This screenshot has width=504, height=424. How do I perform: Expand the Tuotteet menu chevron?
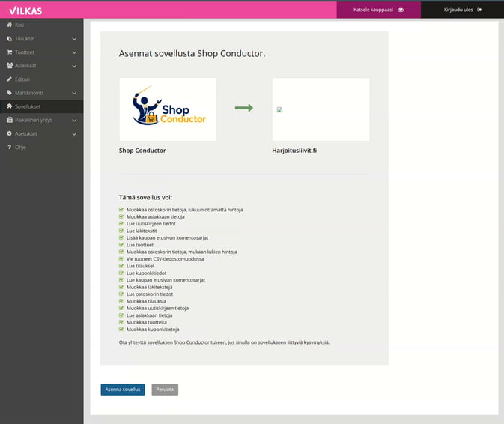74,52
